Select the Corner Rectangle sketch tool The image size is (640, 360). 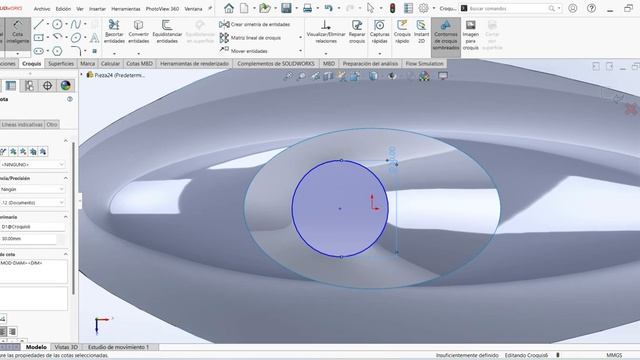[38, 38]
